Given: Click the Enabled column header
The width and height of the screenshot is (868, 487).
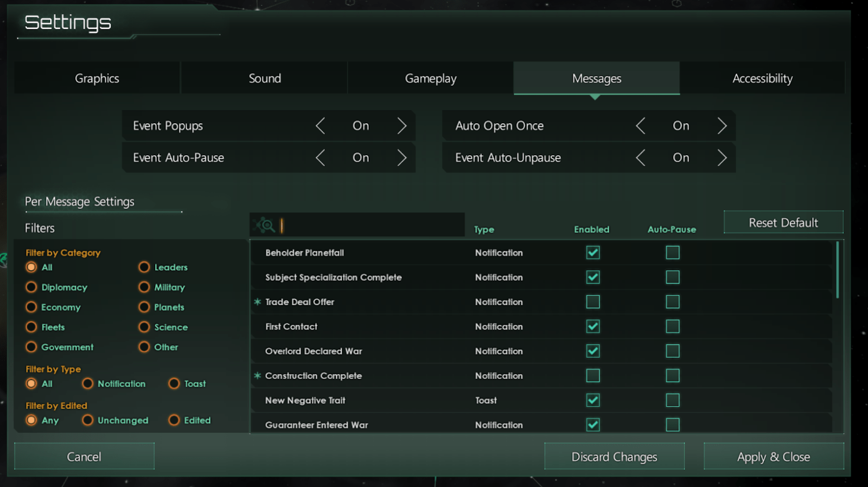Looking at the screenshot, I should coord(592,230).
